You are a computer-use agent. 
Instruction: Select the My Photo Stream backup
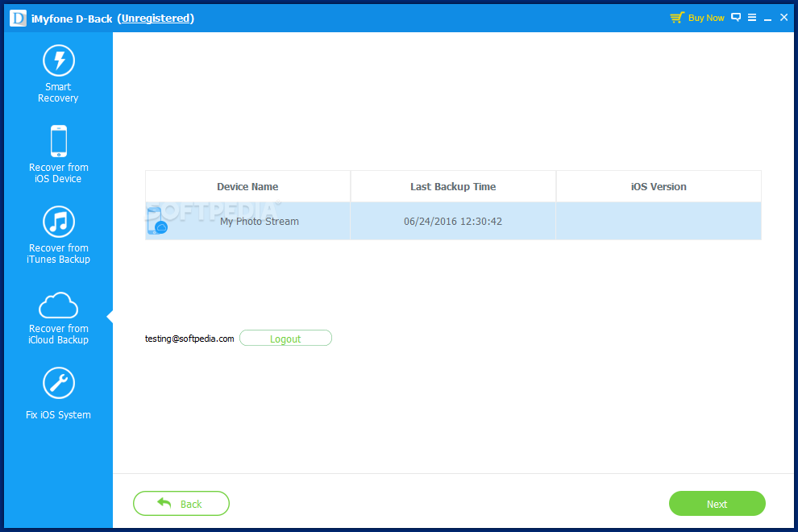click(453, 221)
